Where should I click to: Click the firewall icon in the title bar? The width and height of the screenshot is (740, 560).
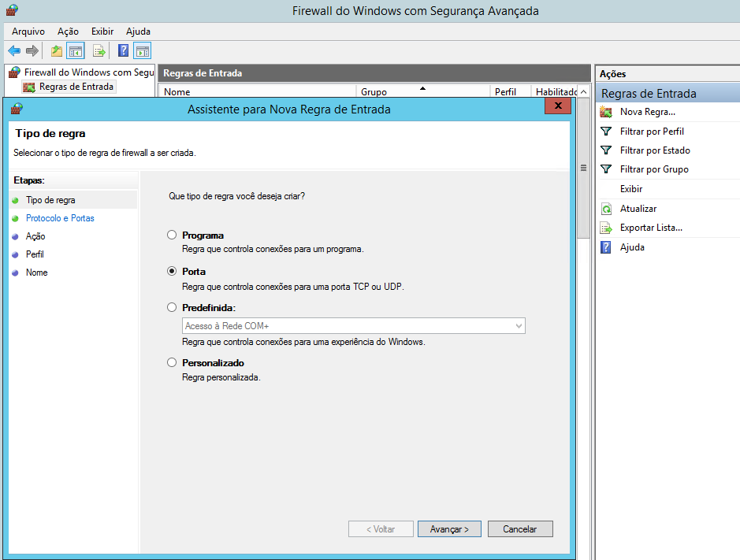pyautogui.click(x=13, y=10)
